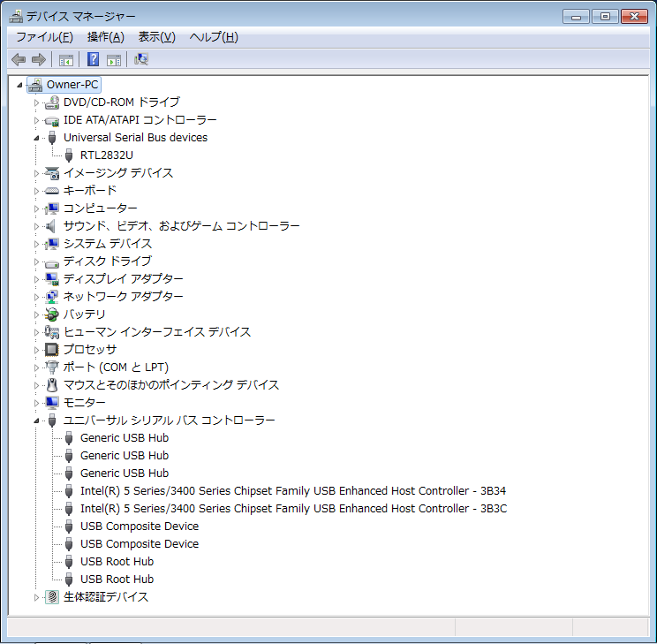Select the RTL2832U device label

point(107,155)
